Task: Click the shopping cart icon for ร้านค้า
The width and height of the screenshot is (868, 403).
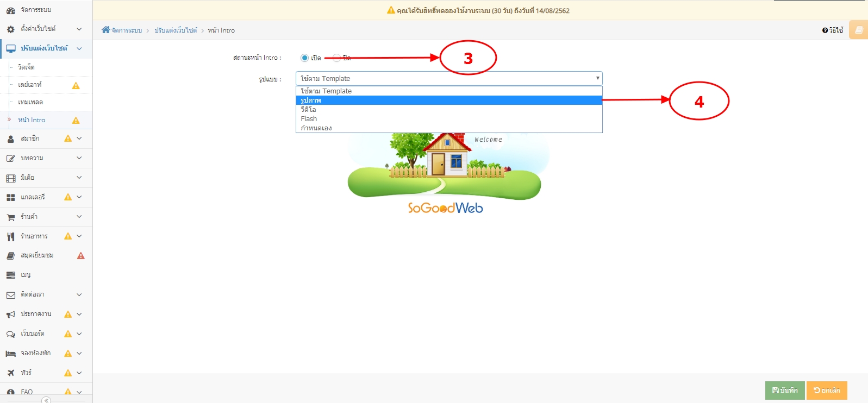Action: (x=10, y=217)
